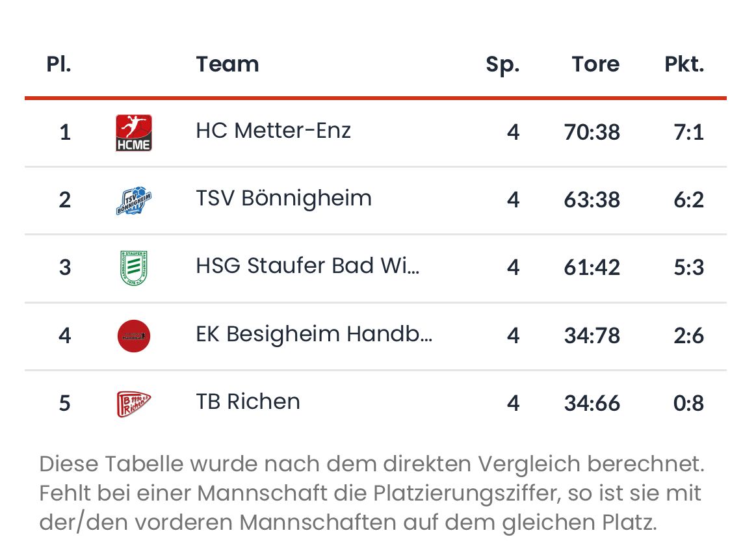
Task: Click the Pkt. column header
Action: (684, 64)
